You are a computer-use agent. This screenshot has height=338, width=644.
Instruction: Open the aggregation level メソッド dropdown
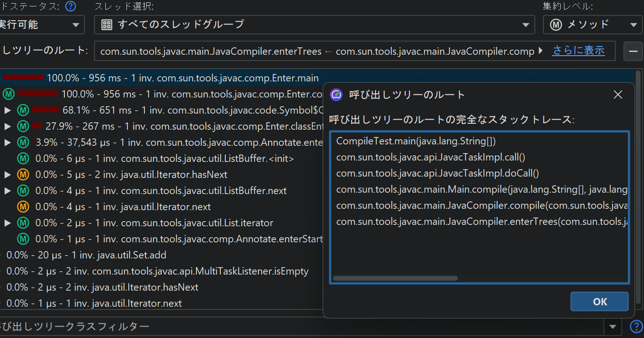pos(592,24)
